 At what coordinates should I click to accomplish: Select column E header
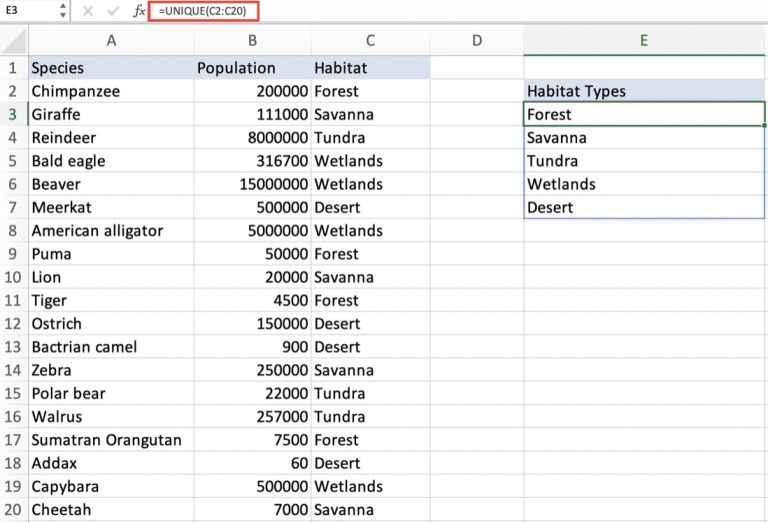644,41
